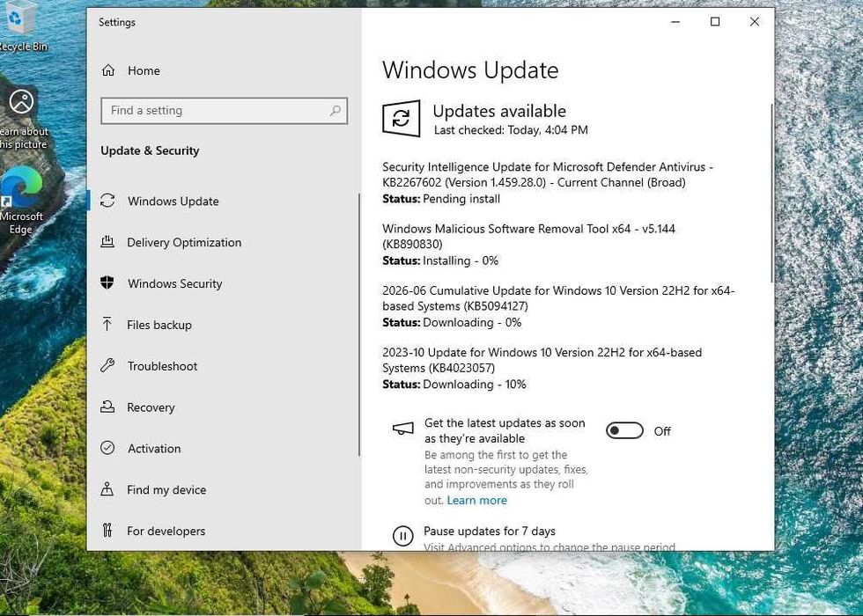
Task: Turn on Get the latest updates toggle
Action: tap(624, 430)
